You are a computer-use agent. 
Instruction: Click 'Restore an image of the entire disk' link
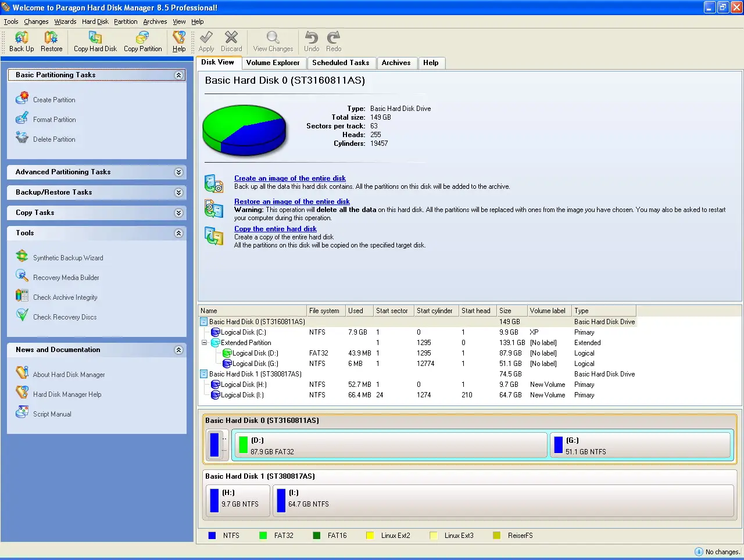(292, 202)
